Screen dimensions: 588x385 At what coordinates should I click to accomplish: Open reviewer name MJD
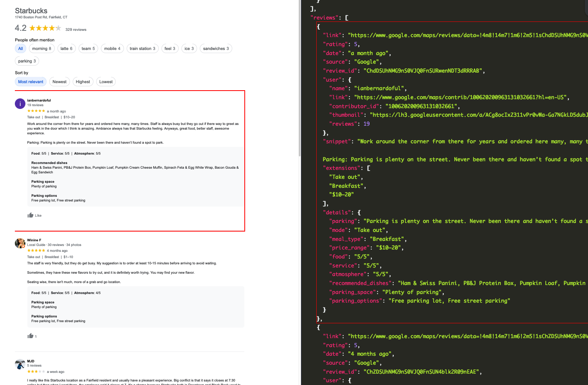tap(31, 361)
